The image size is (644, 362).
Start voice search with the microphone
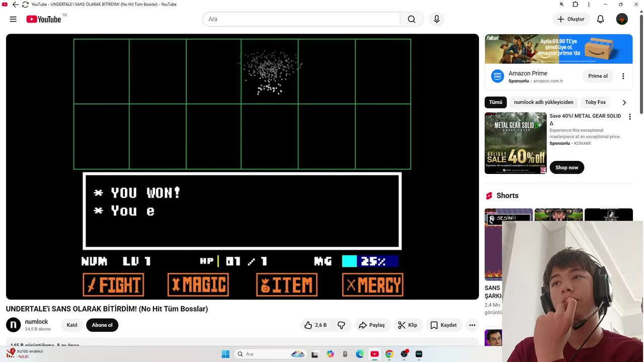click(x=437, y=19)
